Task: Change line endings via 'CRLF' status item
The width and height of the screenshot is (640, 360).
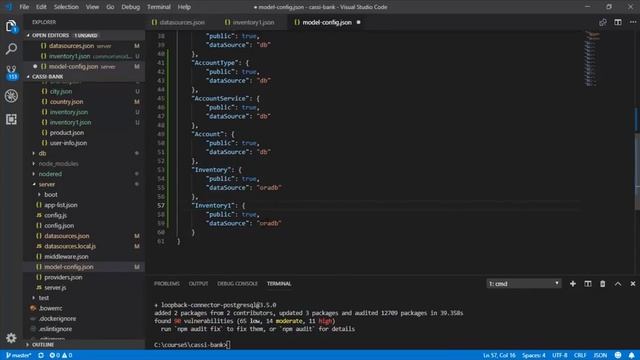Action: [x=580, y=355]
